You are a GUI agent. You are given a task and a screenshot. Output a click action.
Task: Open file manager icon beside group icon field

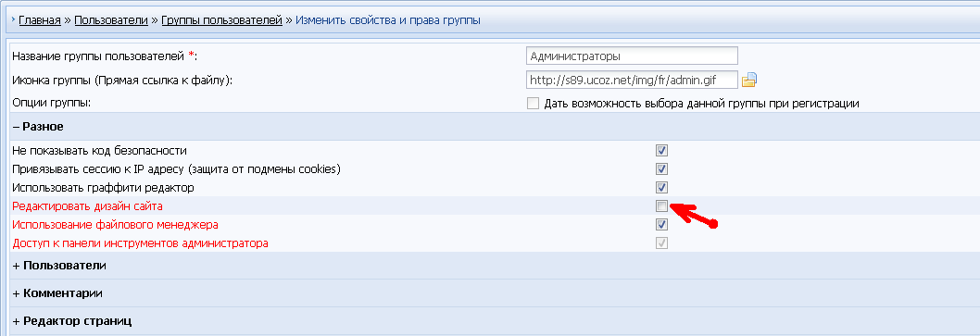click(x=748, y=80)
